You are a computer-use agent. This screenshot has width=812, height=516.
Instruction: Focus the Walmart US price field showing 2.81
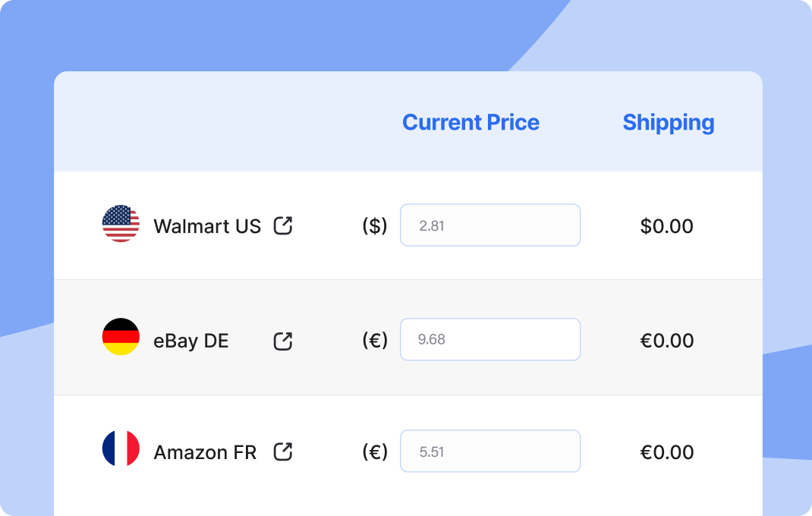(490, 225)
